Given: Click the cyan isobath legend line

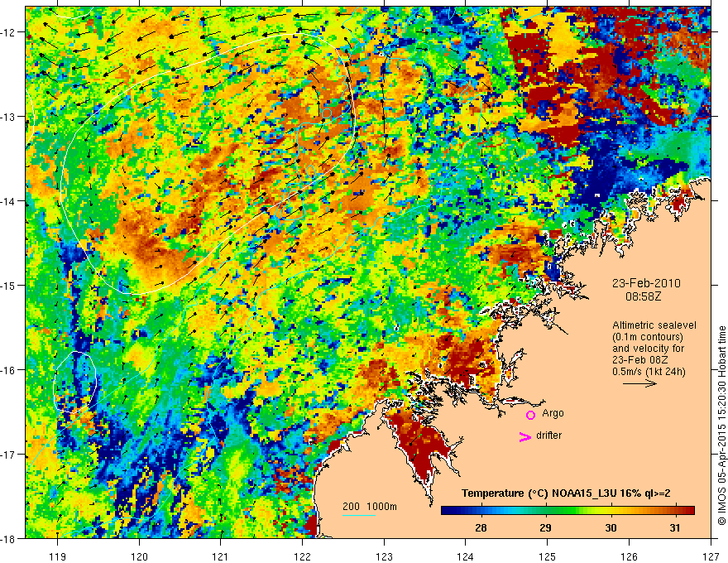Looking at the screenshot, I should click(x=359, y=515).
